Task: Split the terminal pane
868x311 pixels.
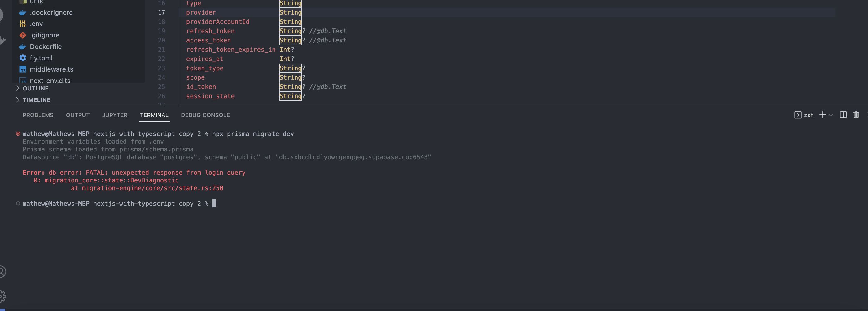Action: point(843,115)
